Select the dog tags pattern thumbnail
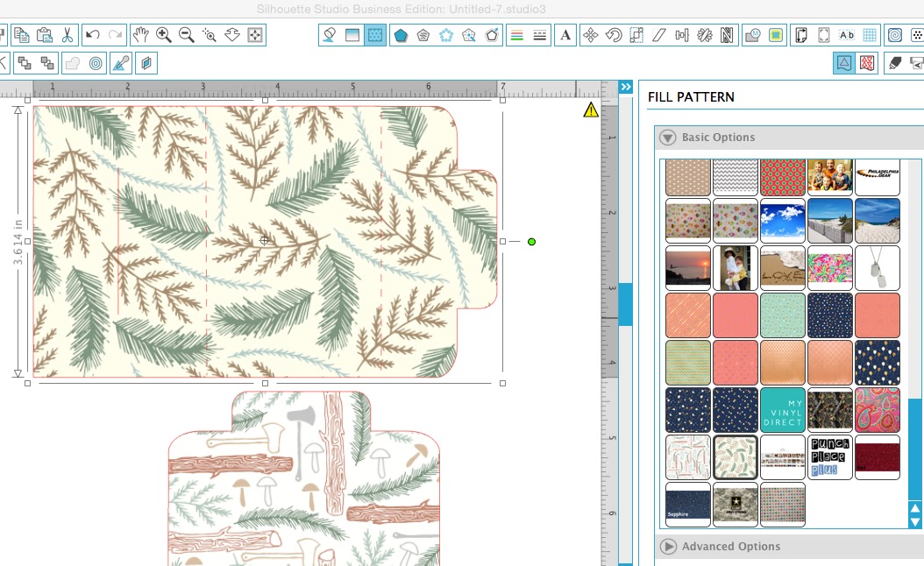The image size is (924, 566). pos(877,268)
